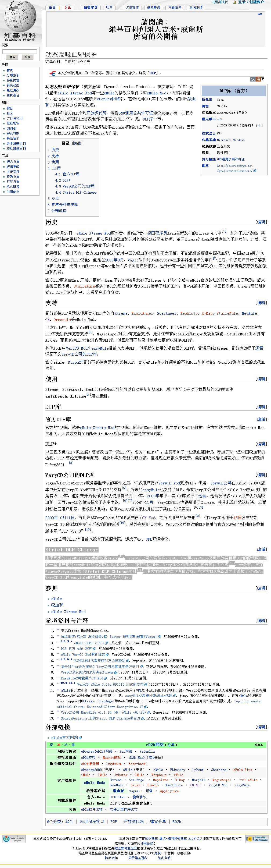Select the 港澳繁體 variant tab
Screen dimensions: 271x868
tap(154, 8)
